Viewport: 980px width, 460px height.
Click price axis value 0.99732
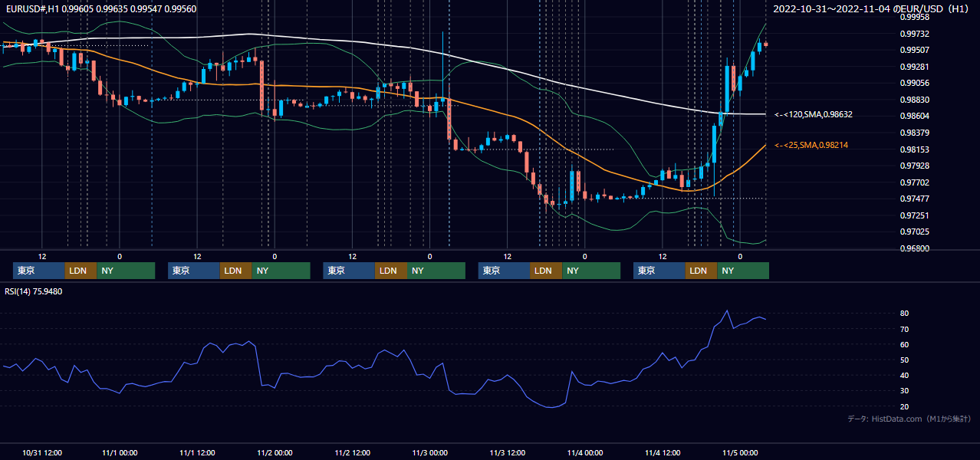click(x=914, y=34)
